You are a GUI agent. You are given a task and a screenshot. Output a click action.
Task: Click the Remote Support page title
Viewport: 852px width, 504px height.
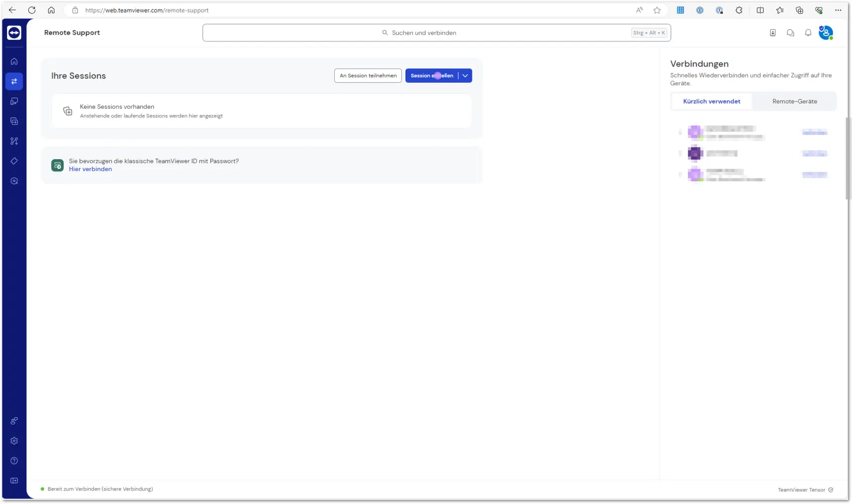click(x=72, y=33)
